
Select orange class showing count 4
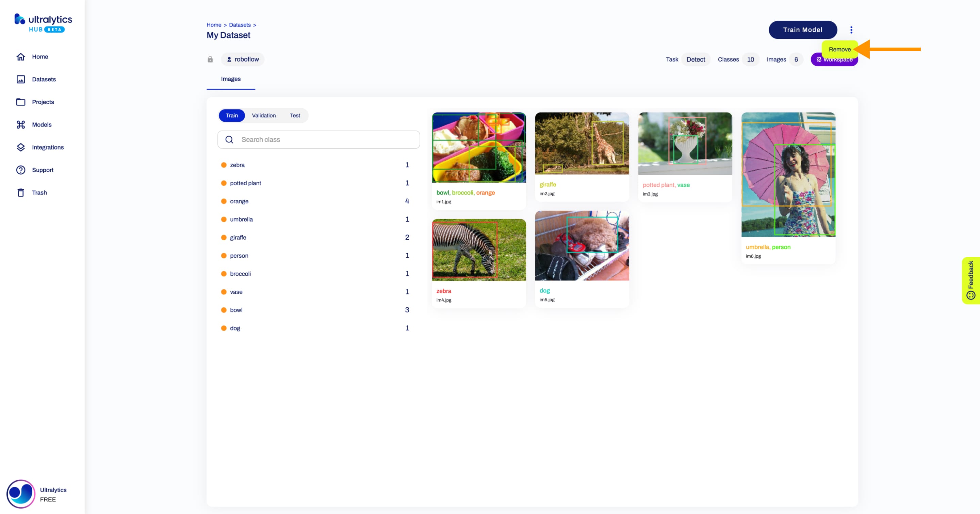[318, 201]
